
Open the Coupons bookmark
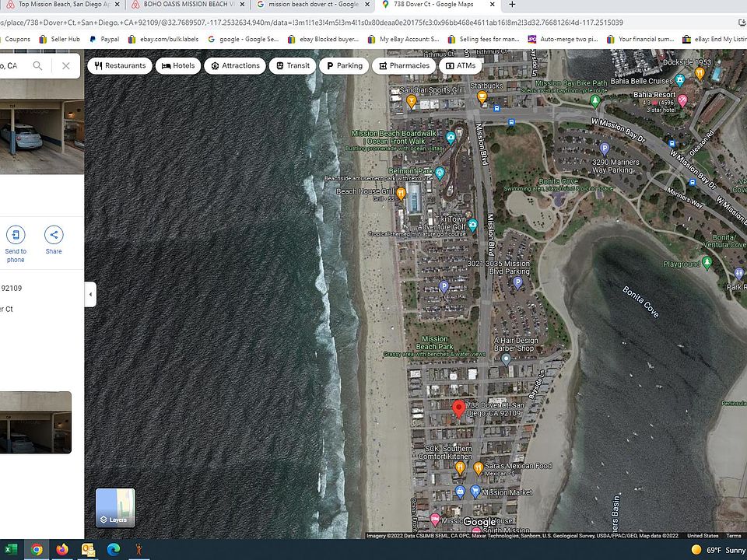click(16, 39)
